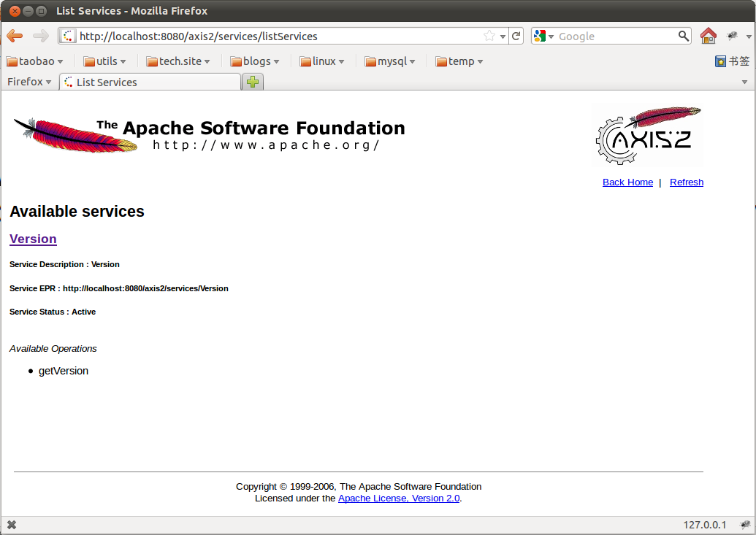
Task: Open the 书签 bookmarks button
Action: click(733, 61)
